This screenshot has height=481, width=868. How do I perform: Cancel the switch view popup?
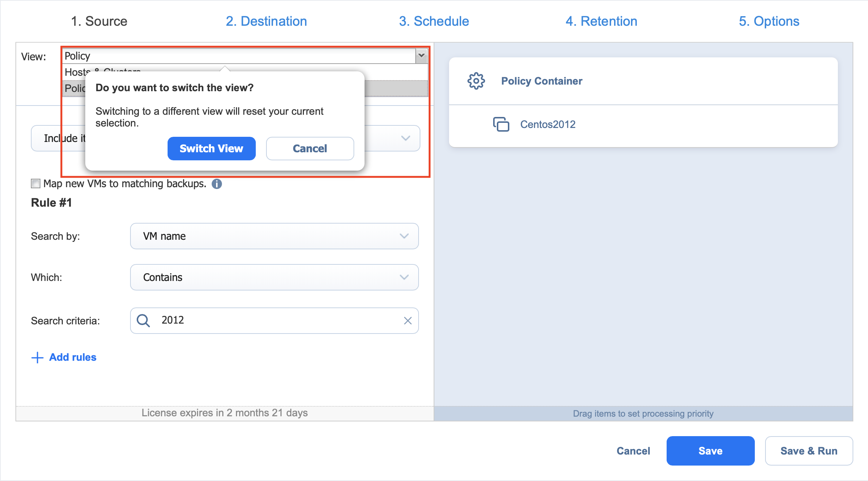310,149
